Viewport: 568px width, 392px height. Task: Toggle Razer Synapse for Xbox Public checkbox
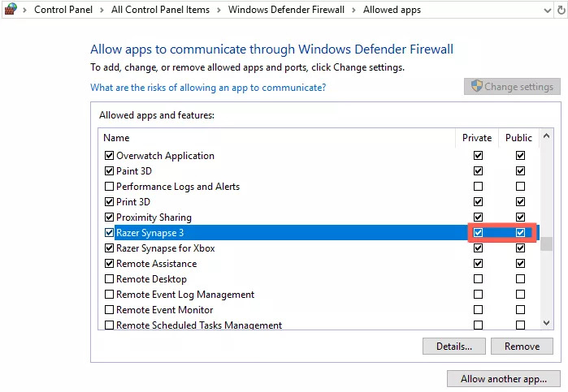[521, 248]
